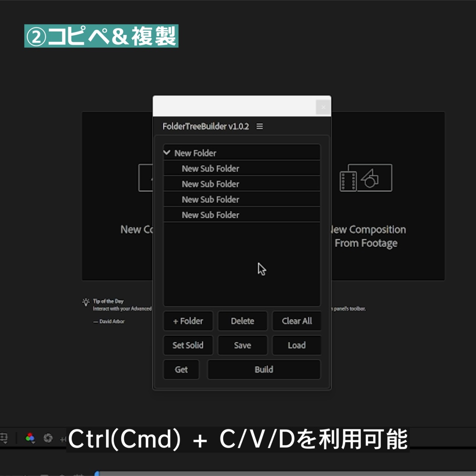Open the RGB channel display dropdown
Viewport: 476px width, 476px height.
[x=30, y=438]
